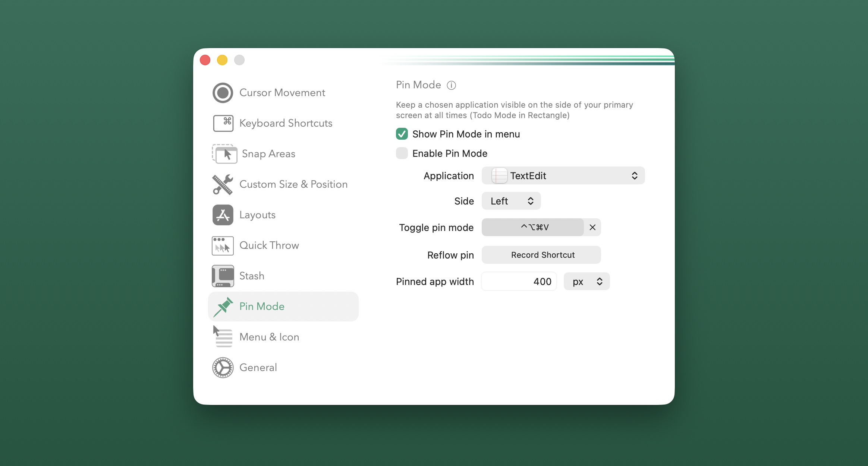Change the px width unit dropdown
Image resolution: width=868 pixels, height=466 pixels.
coord(587,281)
